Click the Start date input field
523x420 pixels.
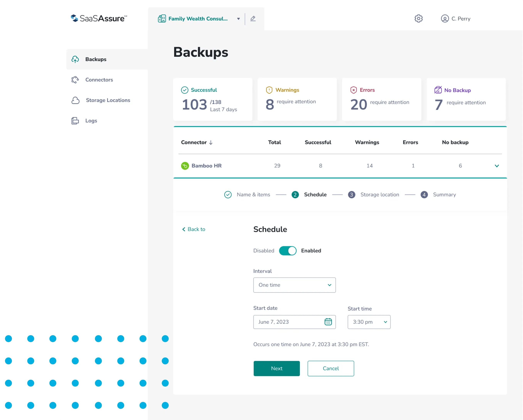(x=295, y=322)
